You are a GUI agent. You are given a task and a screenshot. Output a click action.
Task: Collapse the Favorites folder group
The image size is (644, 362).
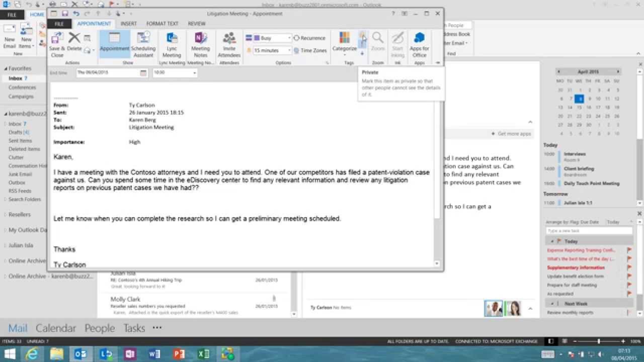[6, 68]
